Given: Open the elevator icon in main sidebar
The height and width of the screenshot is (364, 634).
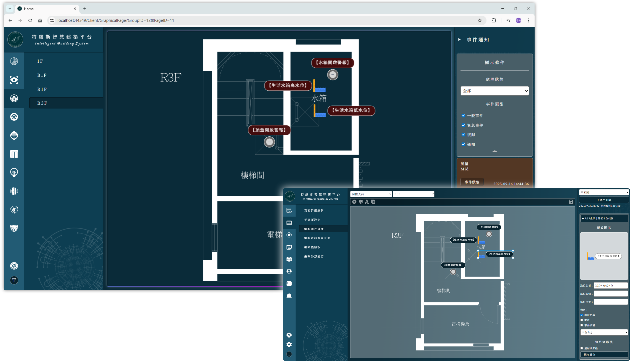Looking at the screenshot, I should [x=14, y=154].
